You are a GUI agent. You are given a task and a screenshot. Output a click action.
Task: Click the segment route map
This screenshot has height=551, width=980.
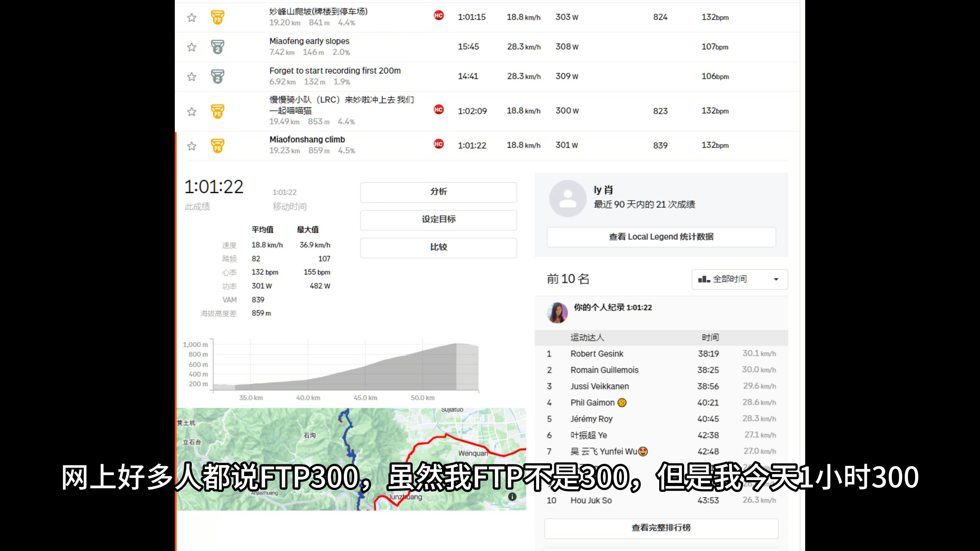(x=351, y=459)
